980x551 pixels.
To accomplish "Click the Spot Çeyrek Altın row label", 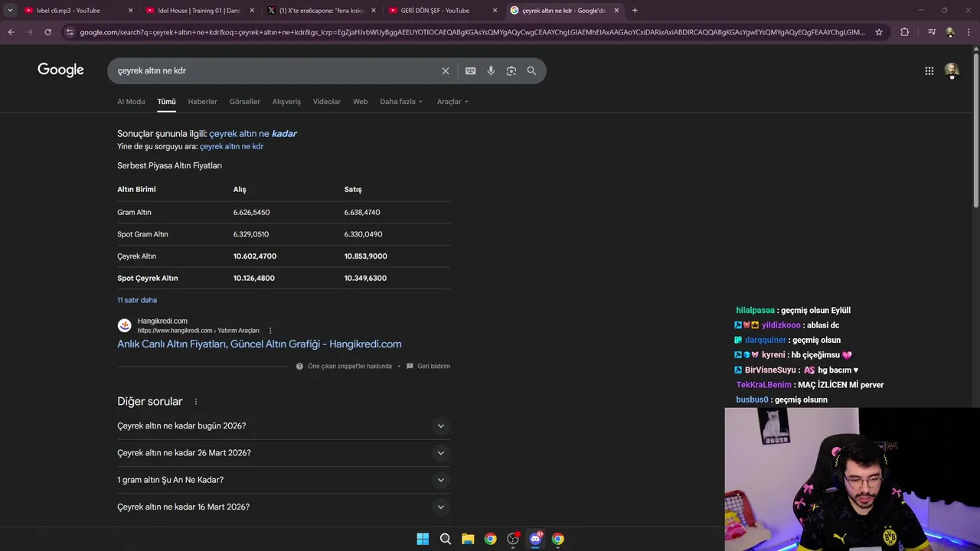I will tap(148, 279).
